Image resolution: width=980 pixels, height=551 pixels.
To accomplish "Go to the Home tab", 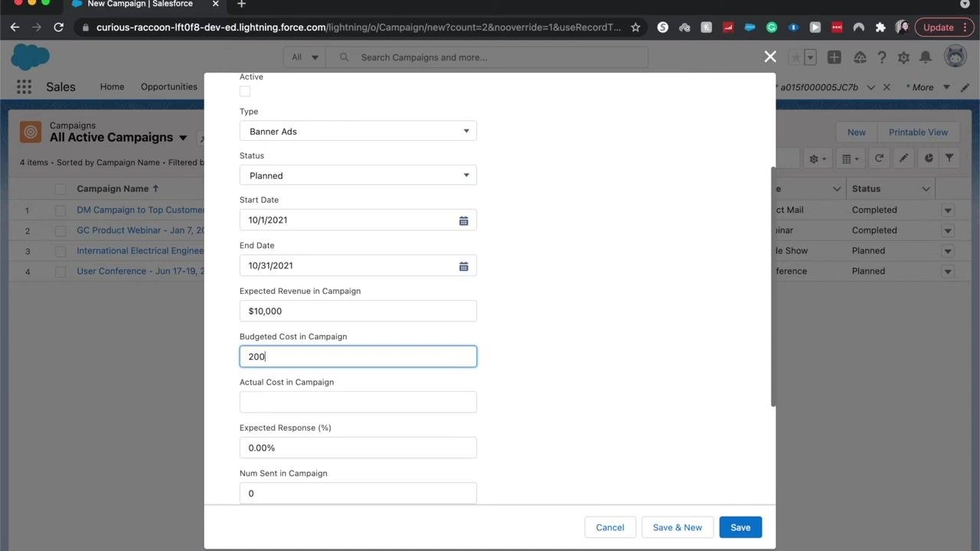I will pos(112,86).
